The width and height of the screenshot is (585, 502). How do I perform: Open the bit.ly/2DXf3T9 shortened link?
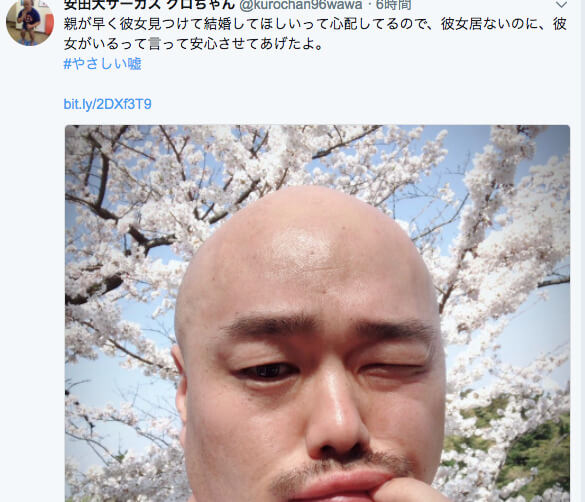point(107,104)
